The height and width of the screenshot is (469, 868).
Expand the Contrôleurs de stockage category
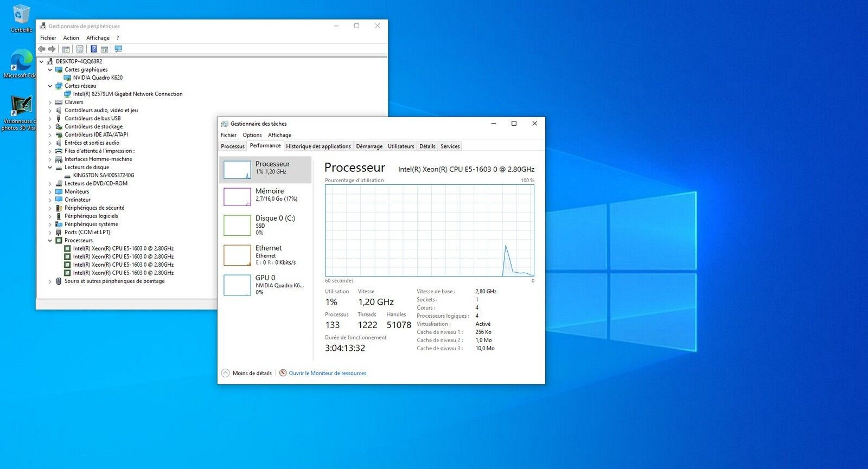pos(50,126)
